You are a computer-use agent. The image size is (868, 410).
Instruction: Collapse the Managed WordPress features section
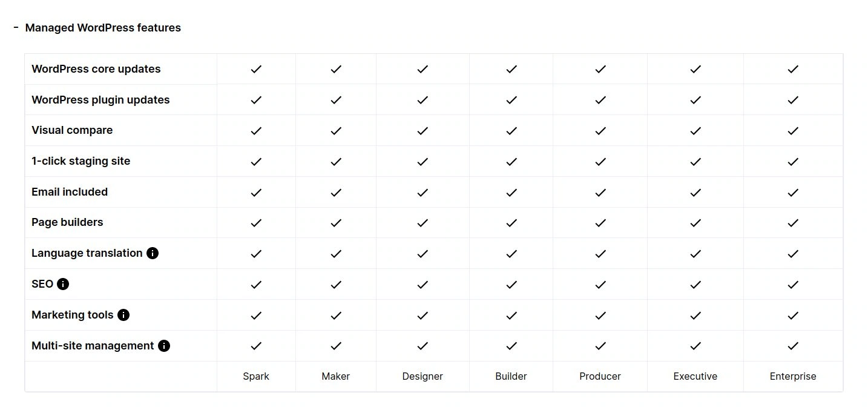(16, 27)
